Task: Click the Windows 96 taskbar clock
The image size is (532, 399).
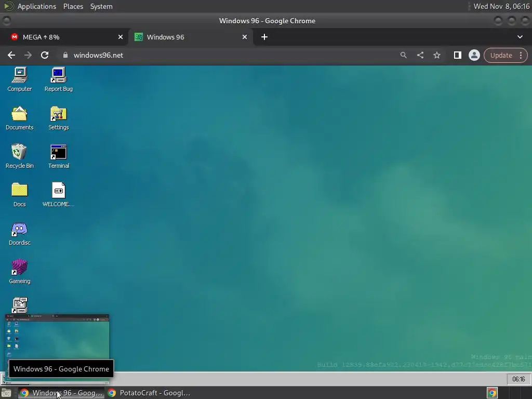Action: pyautogui.click(x=518, y=379)
